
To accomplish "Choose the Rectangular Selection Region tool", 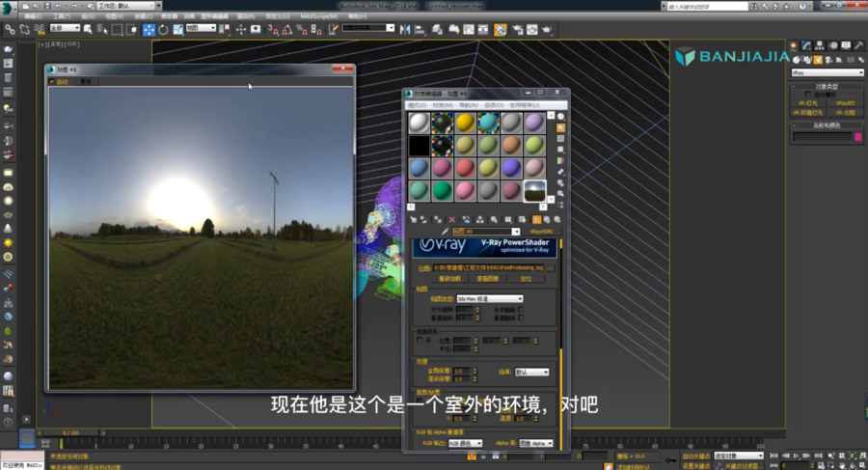I will 117,29.
